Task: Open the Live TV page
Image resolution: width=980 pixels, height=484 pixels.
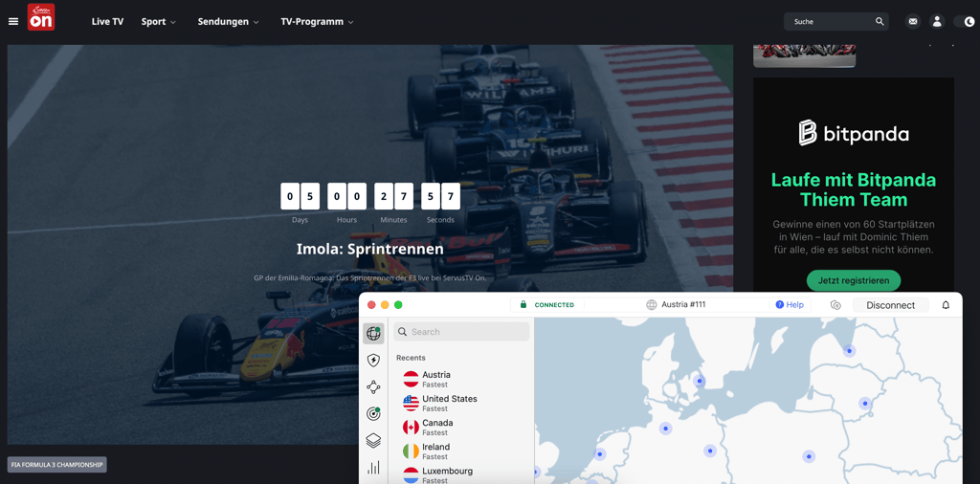Action: [107, 21]
